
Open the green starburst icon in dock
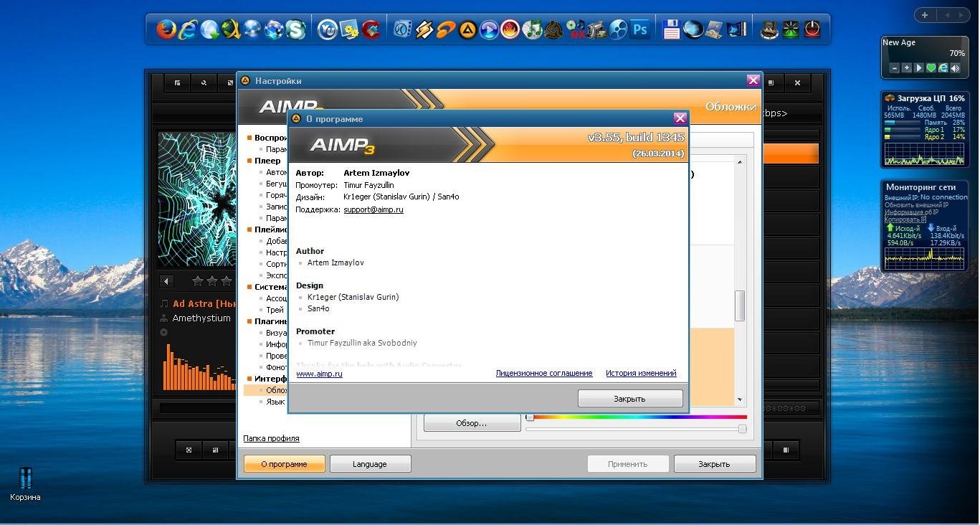pyautogui.click(x=790, y=29)
